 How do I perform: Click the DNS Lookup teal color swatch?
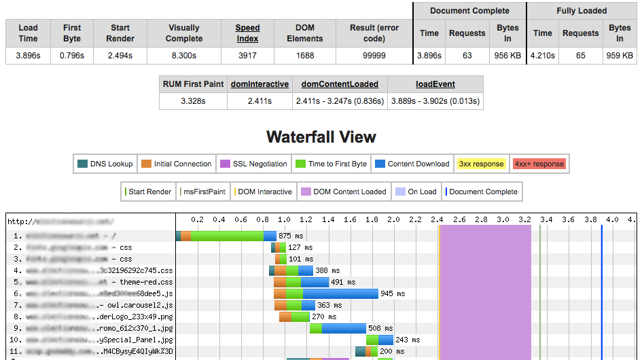[82, 164]
